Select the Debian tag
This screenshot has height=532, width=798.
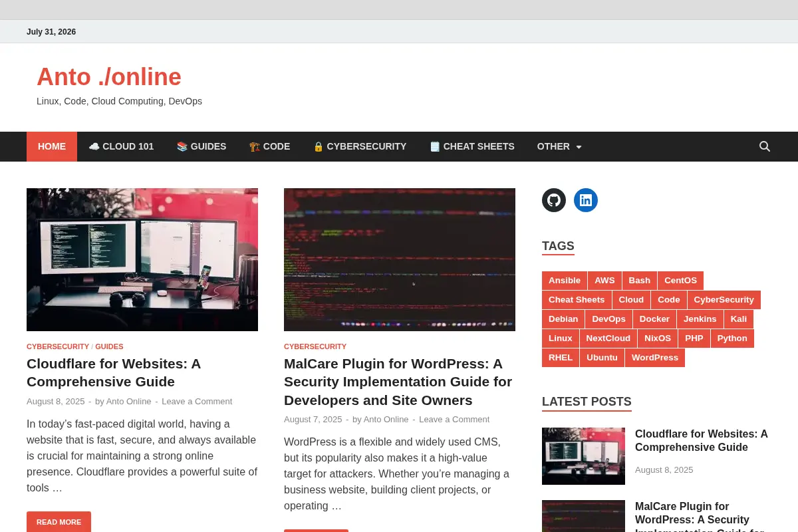(x=563, y=319)
